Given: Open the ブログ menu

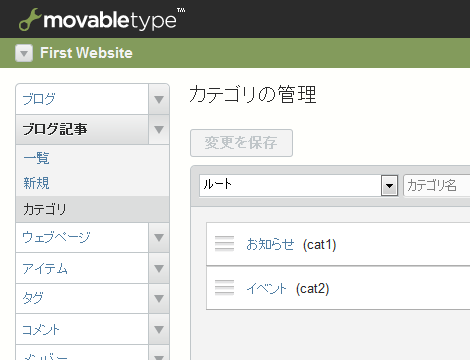Looking at the screenshot, I should coord(82,99).
